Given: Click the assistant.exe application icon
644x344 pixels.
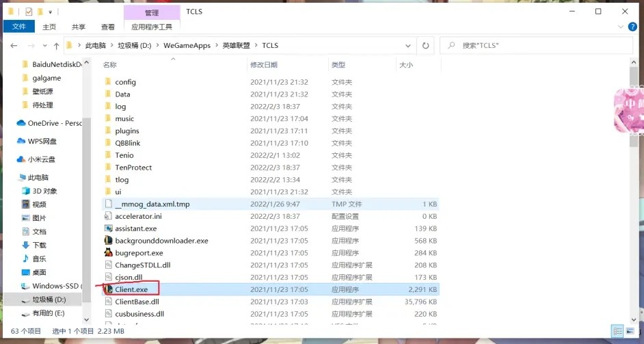Looking at the screenshot, I should click(109, 228).
